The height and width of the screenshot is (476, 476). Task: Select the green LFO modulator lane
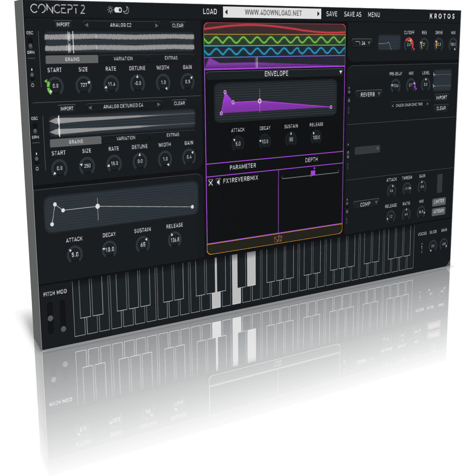274,40
